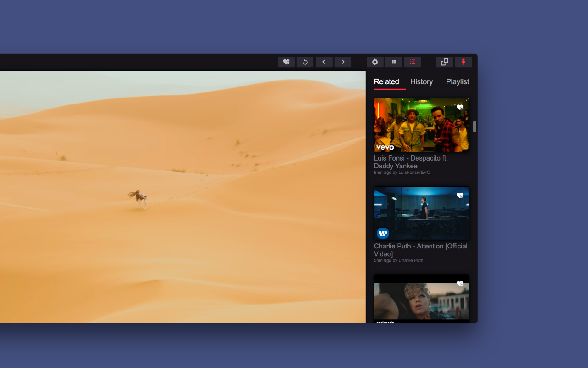Switch to grid view layout
Screen dimensions: 588x368
(393, 62)
